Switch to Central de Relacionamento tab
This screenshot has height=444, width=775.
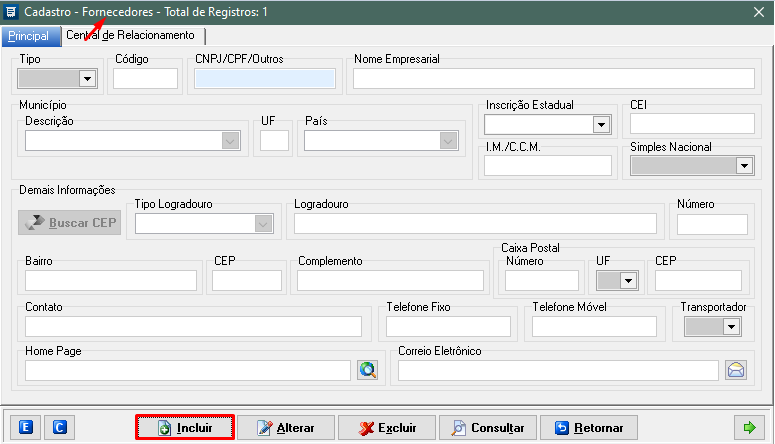pos(131,36)
